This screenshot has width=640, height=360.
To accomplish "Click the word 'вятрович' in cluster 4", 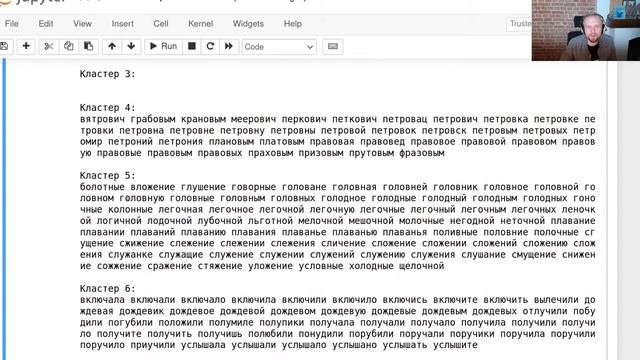I will coord(102,119).
